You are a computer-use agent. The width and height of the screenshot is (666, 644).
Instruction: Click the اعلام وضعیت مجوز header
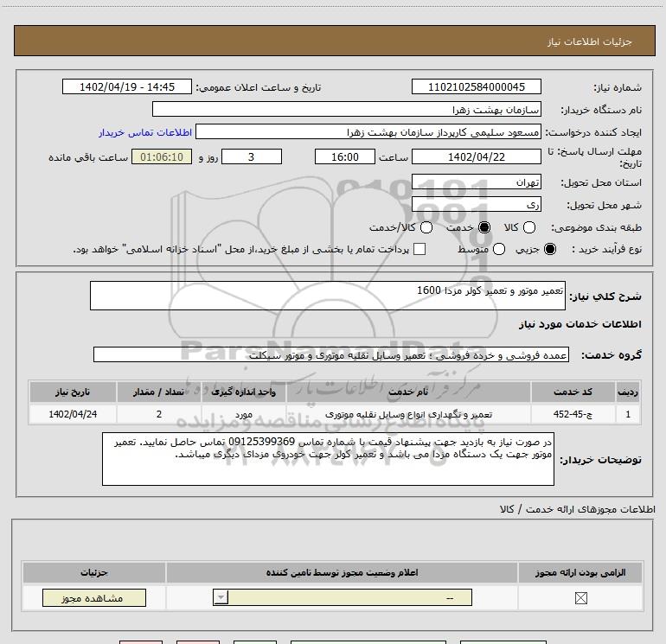point(342,572)
